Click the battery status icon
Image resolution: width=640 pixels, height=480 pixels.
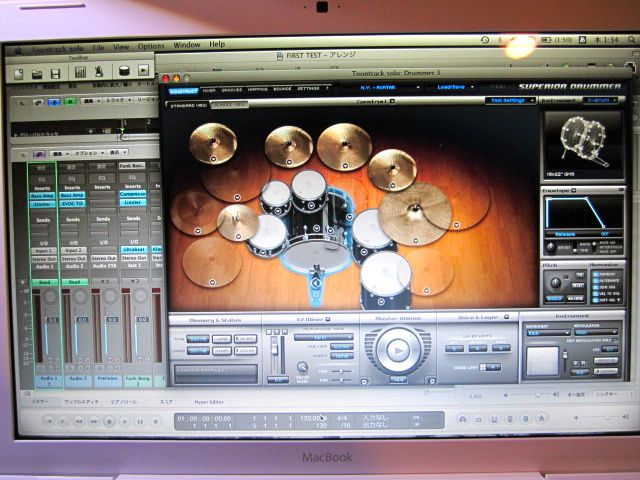coord(546,40)
